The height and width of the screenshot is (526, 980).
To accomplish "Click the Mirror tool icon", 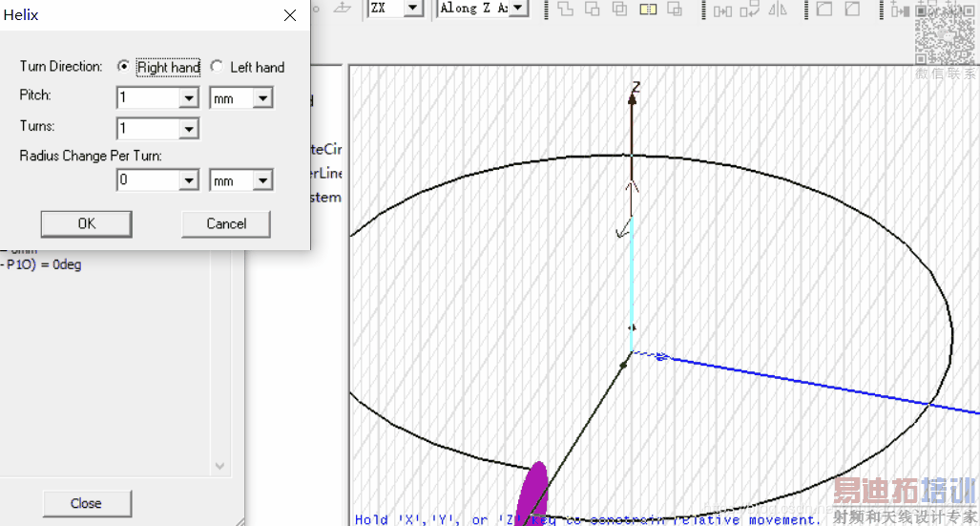I will 778,9.
